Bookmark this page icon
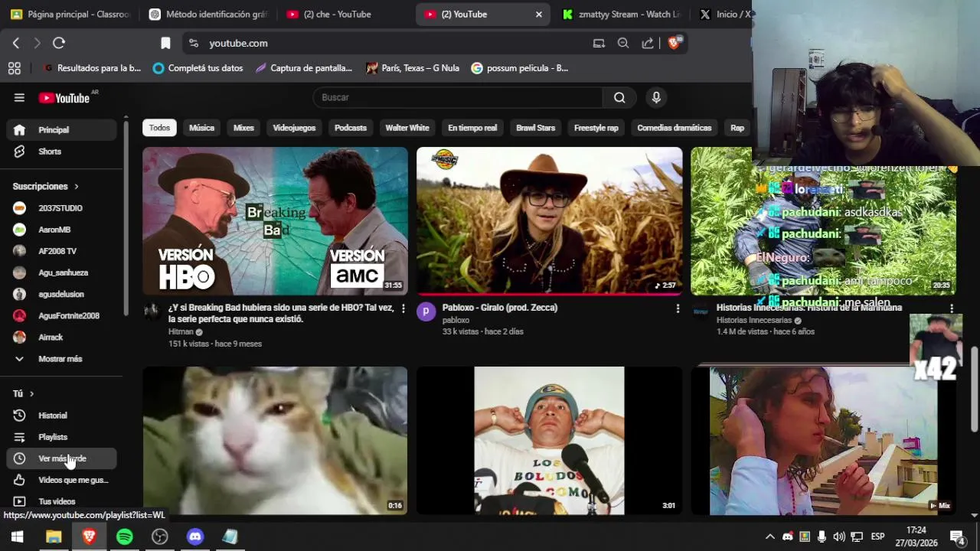 coord(165,44)
